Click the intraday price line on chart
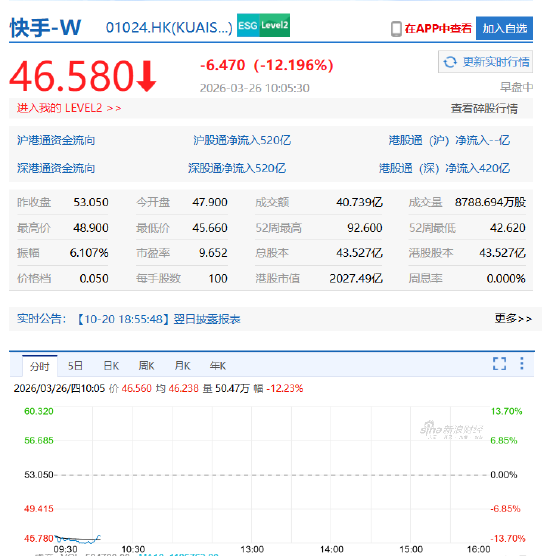Viewport: 550px width, 556px height. click(x=78, y=539)
